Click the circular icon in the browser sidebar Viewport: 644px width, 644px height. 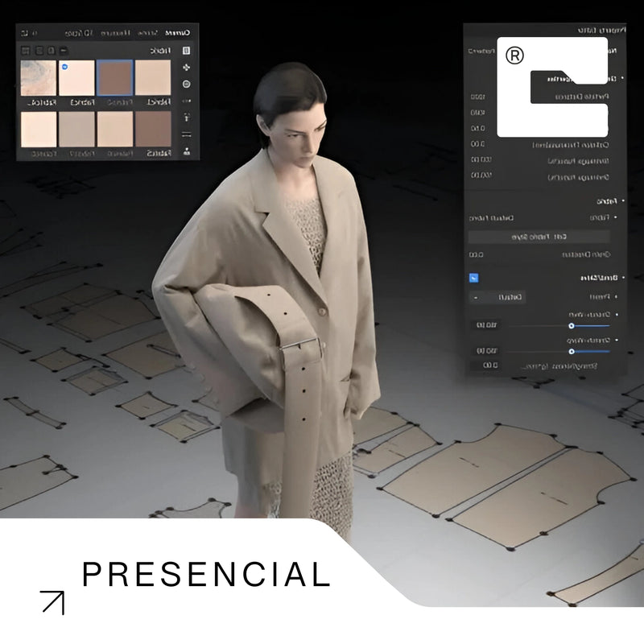pos(187,84)
